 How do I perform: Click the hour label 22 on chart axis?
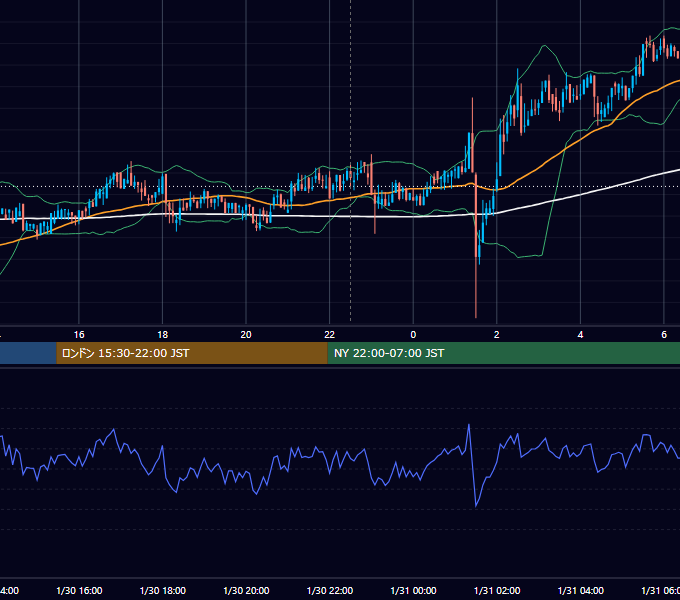330,335
